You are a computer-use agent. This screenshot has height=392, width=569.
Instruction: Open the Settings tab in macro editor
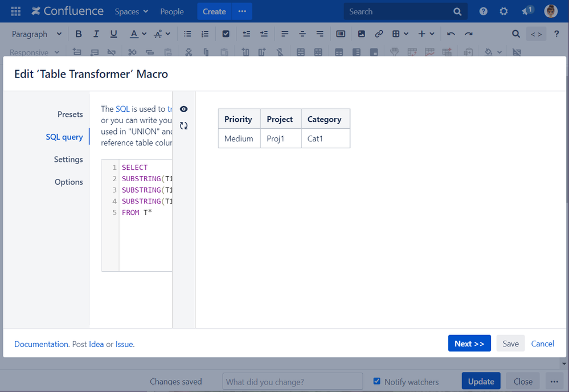coord(68,160)
